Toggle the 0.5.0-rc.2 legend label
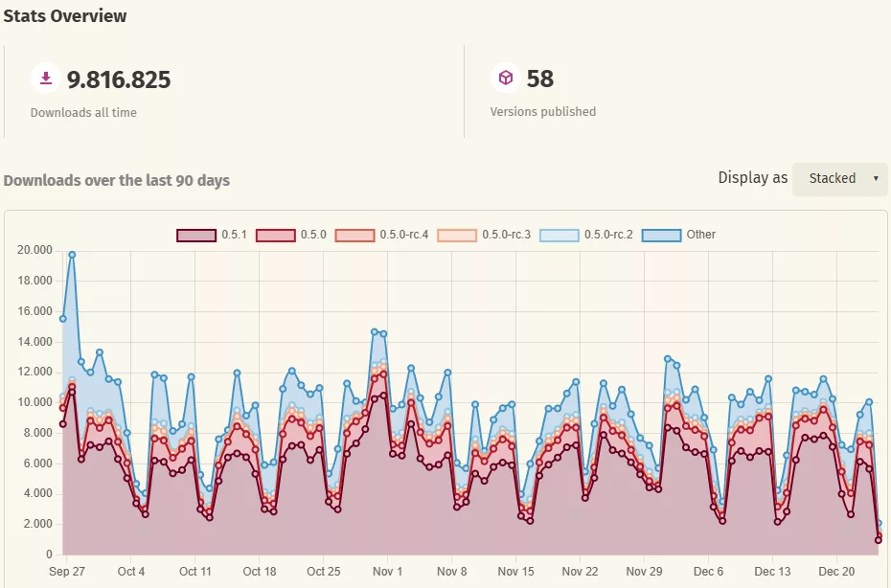Screen dimensions: 891x588 [x=608, y=235]
